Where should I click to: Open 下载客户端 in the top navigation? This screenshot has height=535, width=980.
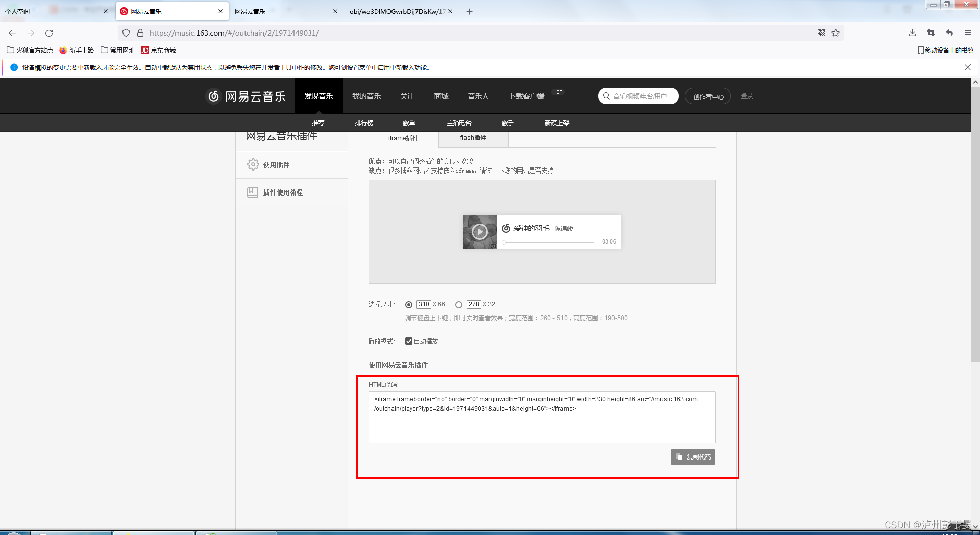point(526,96)
